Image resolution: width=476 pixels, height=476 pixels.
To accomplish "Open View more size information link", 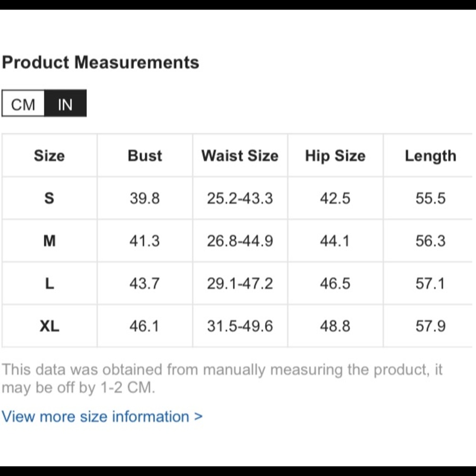I will coord(102,416).
